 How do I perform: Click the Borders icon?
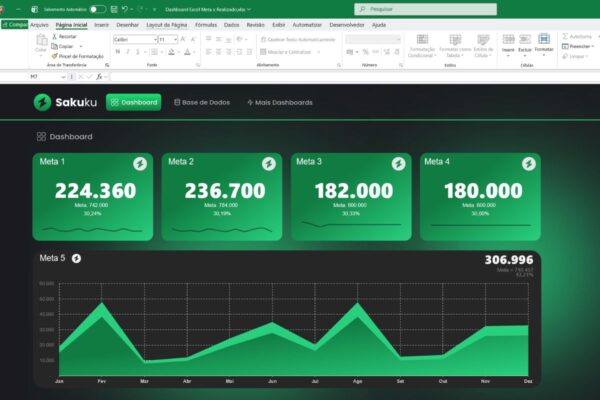[154, 52]
